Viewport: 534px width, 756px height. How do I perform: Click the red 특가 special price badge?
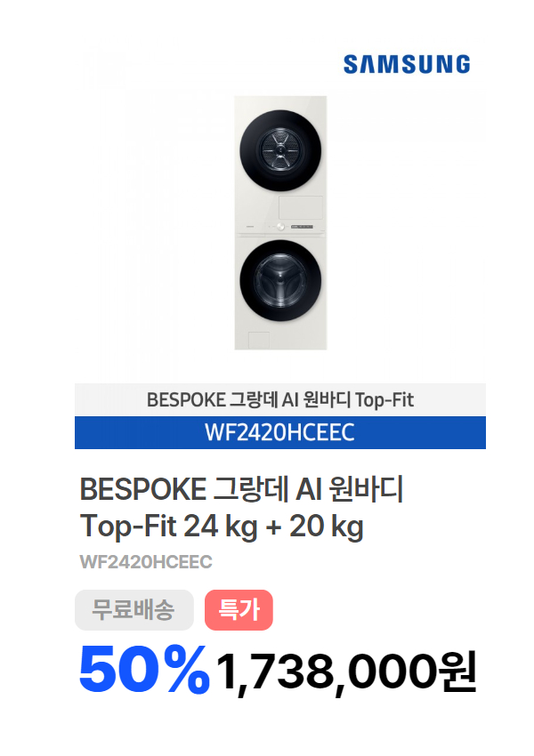tap(239, 610)
